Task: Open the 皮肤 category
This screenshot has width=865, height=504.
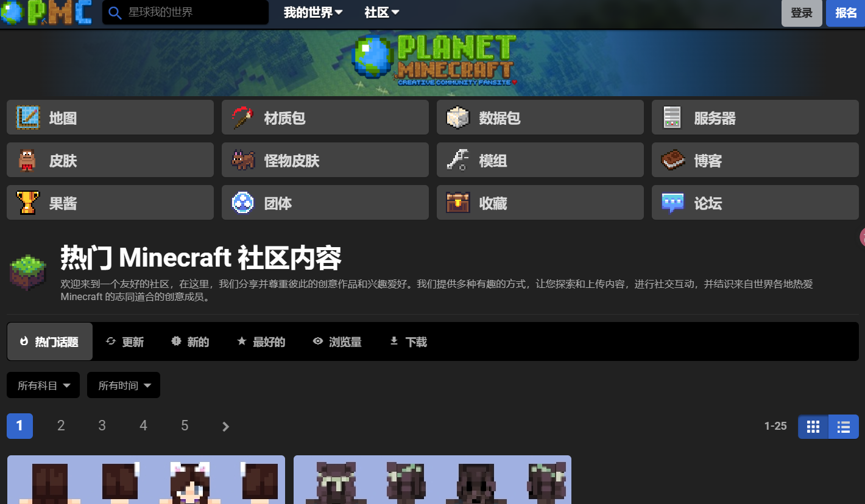Action: coord(110,160)
